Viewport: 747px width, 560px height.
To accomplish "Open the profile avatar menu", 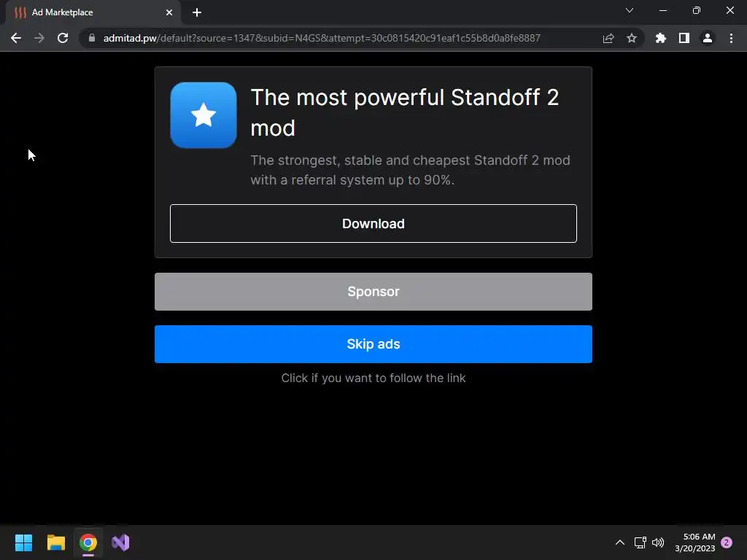I will pos(708,38).
